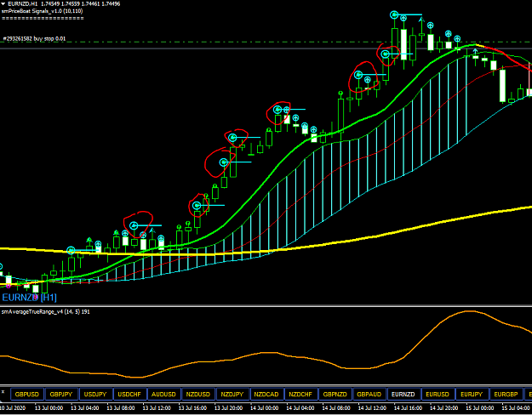Open the USDJPY symbol button
The image size is (532, 415).
(x=95, y=395)
